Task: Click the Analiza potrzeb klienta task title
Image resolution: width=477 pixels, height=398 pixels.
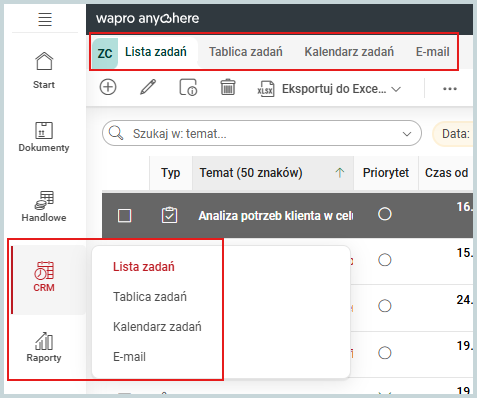Action: coord(276,216)
